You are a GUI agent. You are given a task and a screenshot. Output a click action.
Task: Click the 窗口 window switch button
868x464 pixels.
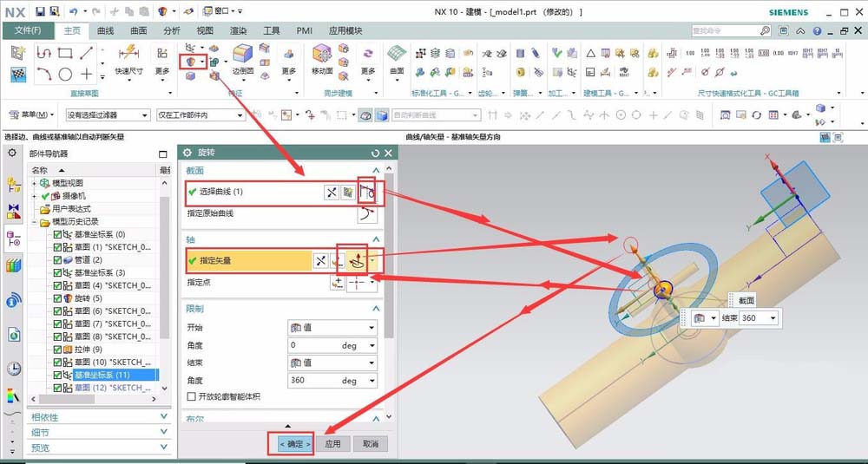220,11
